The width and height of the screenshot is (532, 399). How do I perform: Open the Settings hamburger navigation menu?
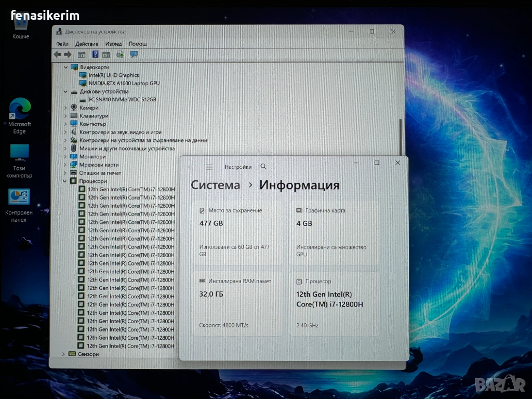tap(209, 167)
